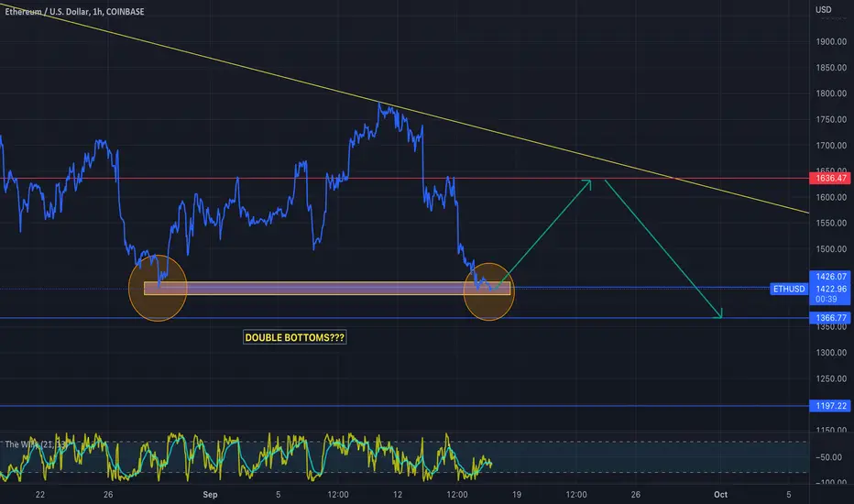Click the Ethereum / U.S. Dollar chart title

pos(74,11)
